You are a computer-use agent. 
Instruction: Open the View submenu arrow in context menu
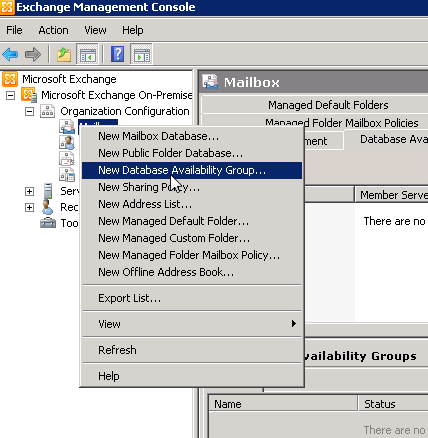[294, 324]
